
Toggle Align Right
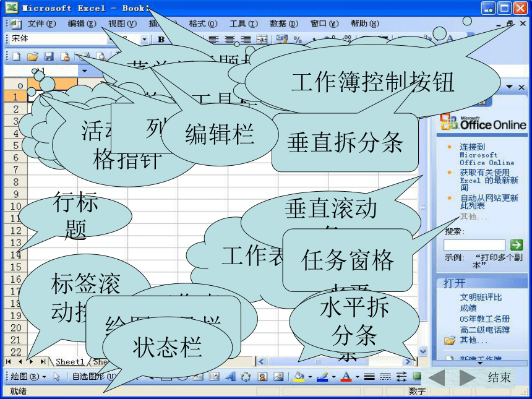pyautogui.click(x=246, y=40)
